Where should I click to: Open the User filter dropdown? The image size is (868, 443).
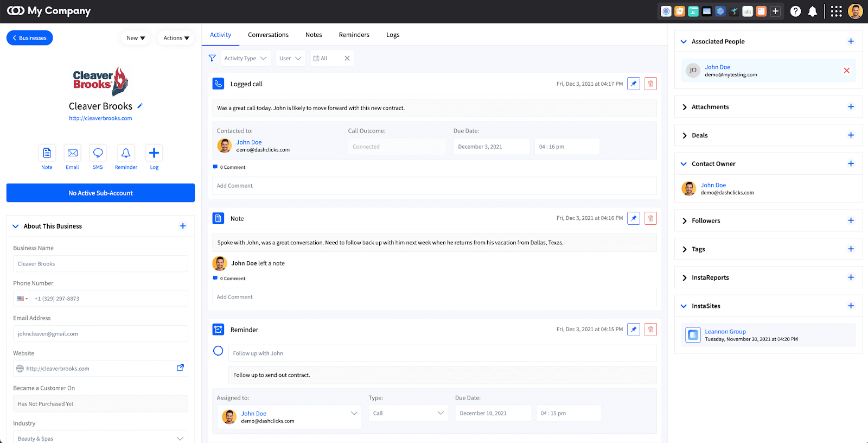[290, 58]
